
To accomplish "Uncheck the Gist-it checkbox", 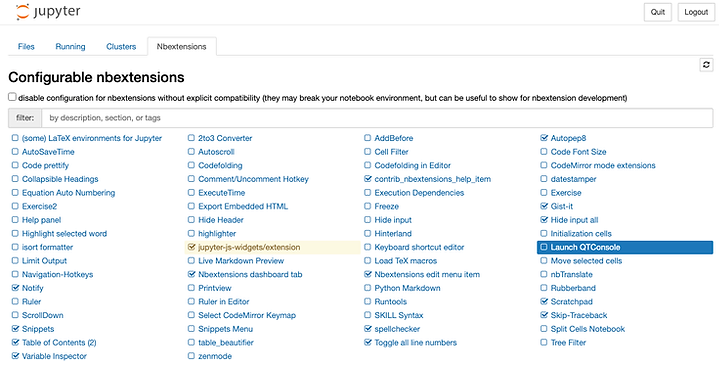I will (544, 206).
